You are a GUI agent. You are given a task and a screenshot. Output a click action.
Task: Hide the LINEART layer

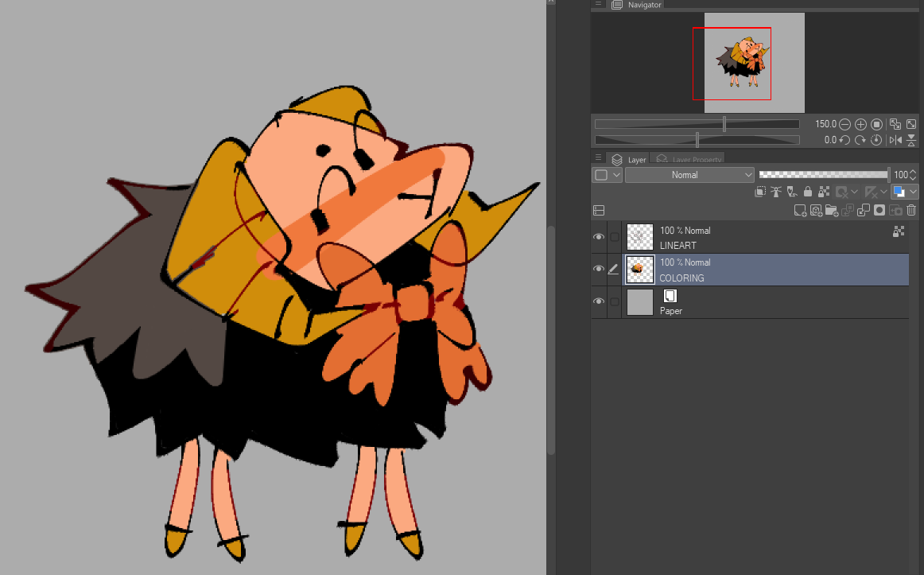599,237
